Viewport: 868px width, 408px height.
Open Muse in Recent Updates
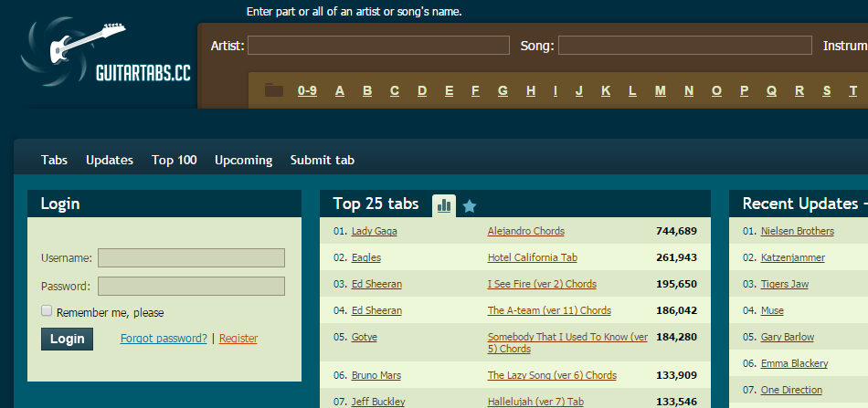(772, 310)
